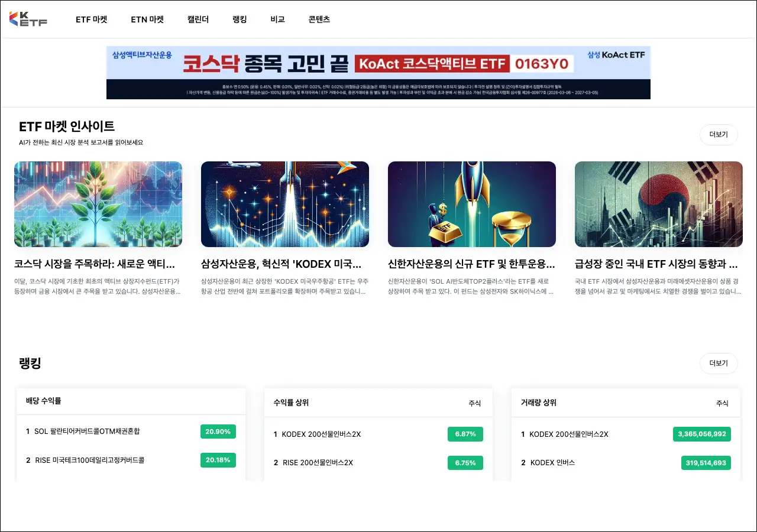
Task: Open the 비교 menu item
Action: [277, 20]
